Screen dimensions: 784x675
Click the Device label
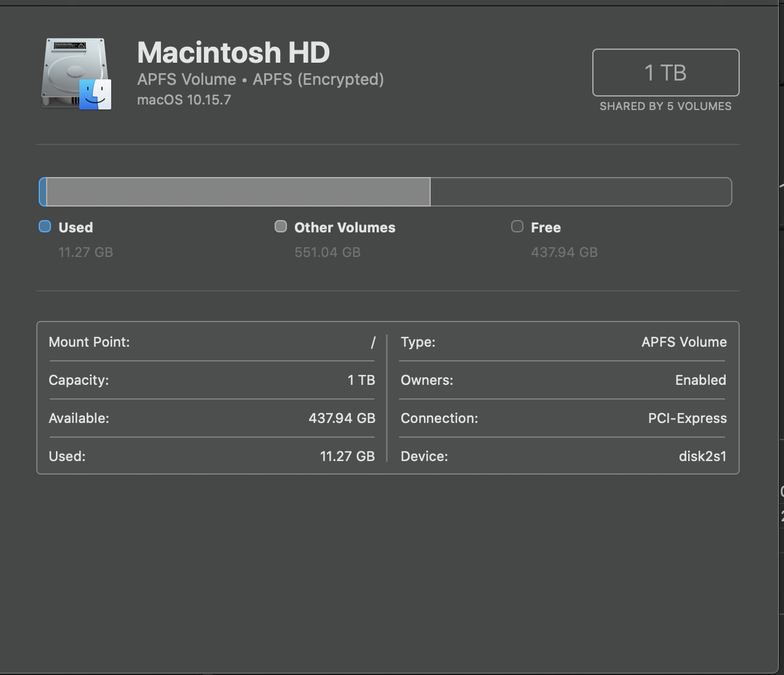pos(424,456)
